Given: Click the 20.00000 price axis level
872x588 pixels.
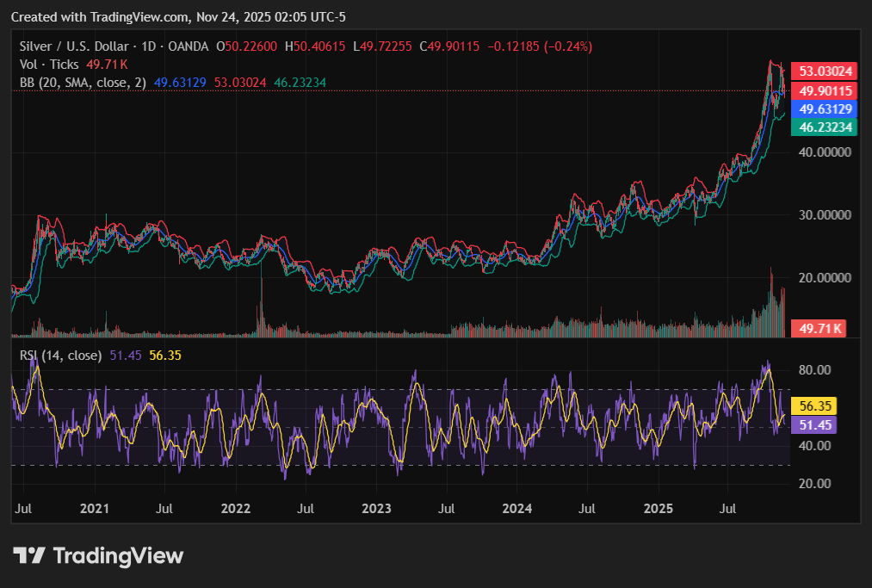Looking at the screenshot, I should point(825,278).
